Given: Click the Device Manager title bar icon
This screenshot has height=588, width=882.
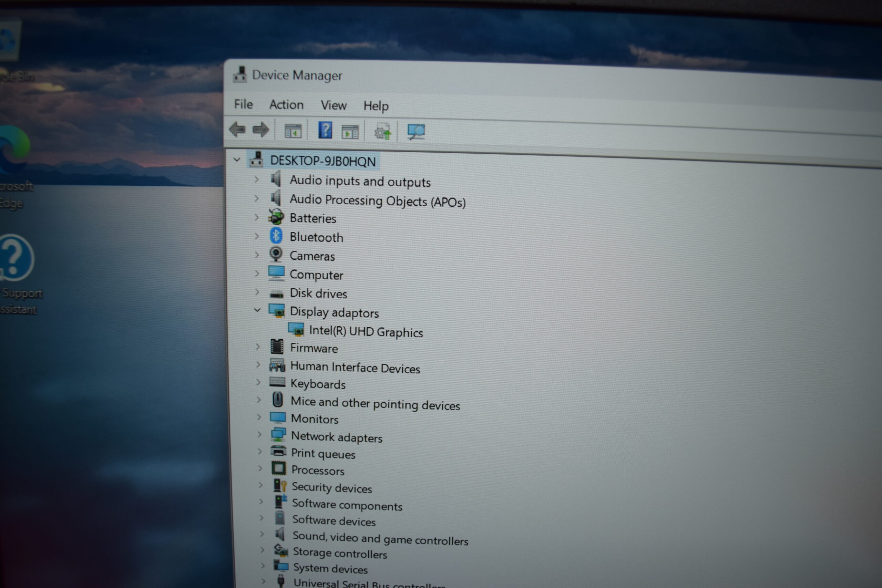Looking at the screenshot, I should [240, 75].
